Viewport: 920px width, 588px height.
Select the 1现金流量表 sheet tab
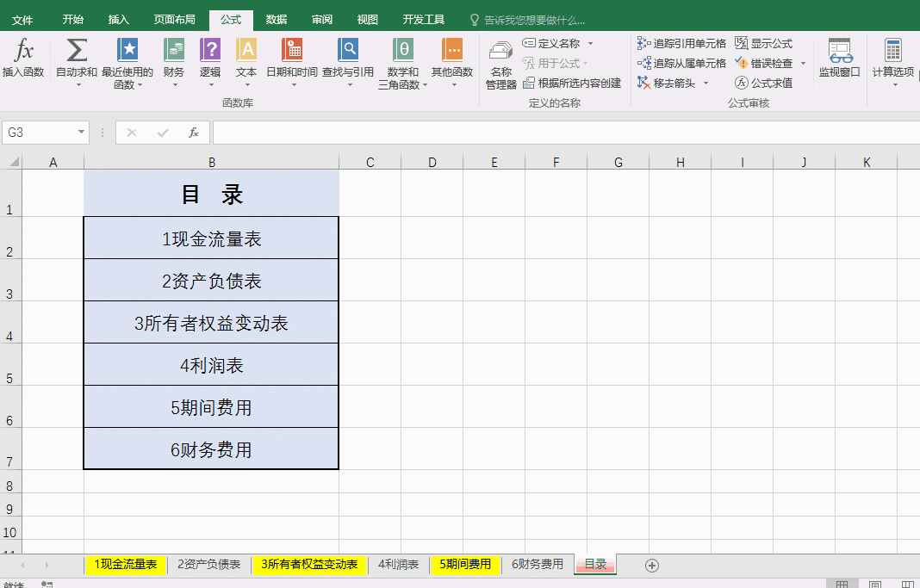[x=126, y=565]
